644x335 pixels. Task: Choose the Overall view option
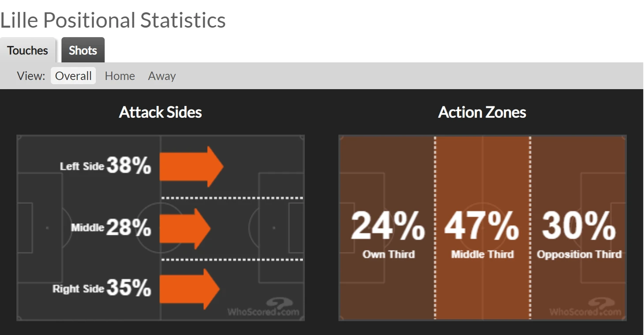tap(73, 76)
